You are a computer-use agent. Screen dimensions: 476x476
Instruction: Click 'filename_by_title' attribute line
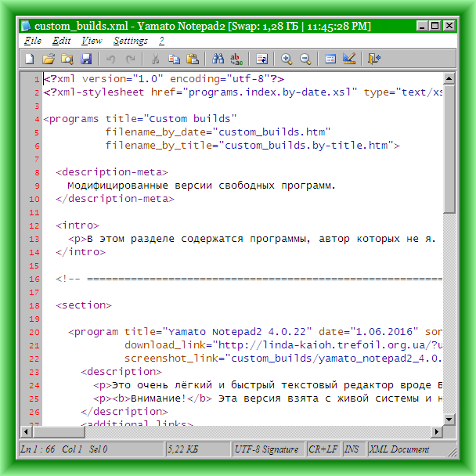coord(252,146)
